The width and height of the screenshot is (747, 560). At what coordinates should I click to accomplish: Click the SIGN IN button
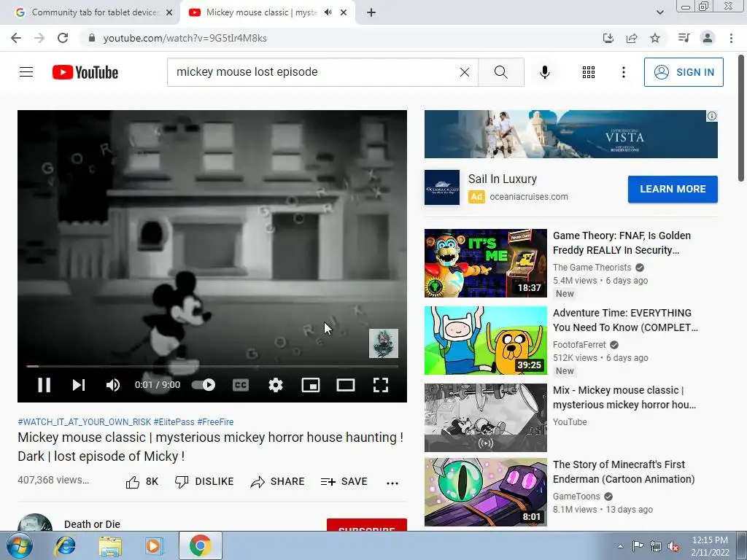(x=684, y=72)
